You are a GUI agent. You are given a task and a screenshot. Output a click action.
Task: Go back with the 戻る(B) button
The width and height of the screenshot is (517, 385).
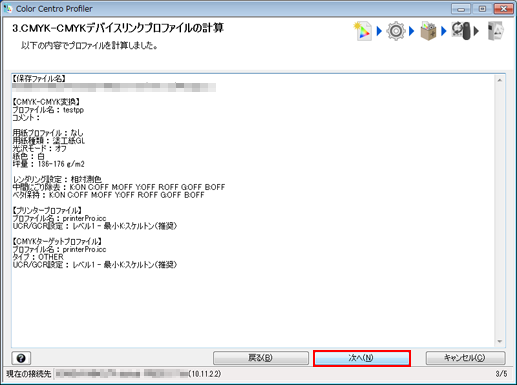(261, 358)
